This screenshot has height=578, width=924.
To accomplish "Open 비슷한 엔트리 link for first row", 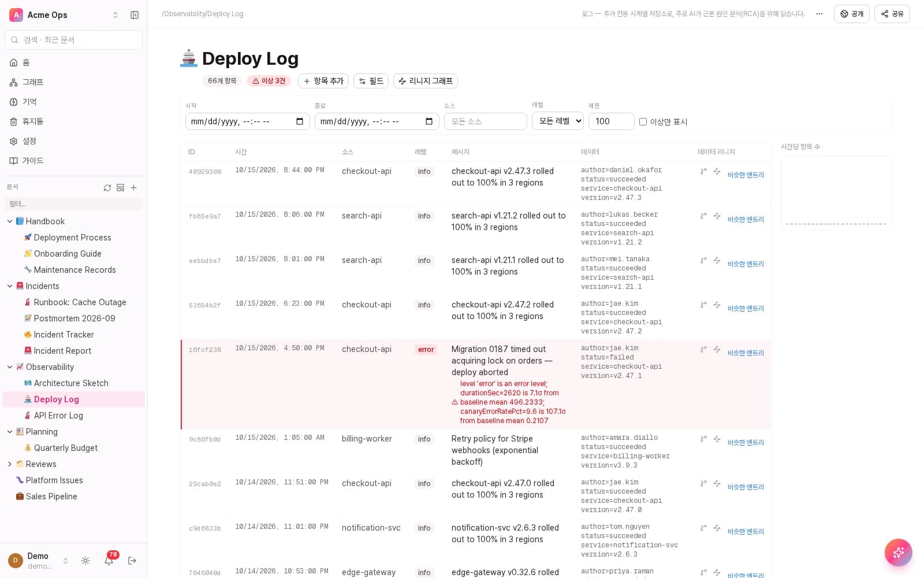I will click(x=746, y=175).
